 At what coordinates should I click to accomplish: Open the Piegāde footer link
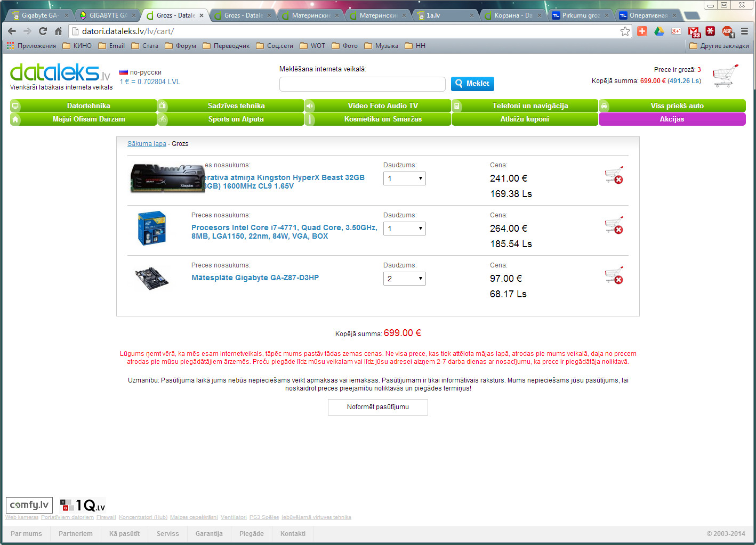[251, 534]
